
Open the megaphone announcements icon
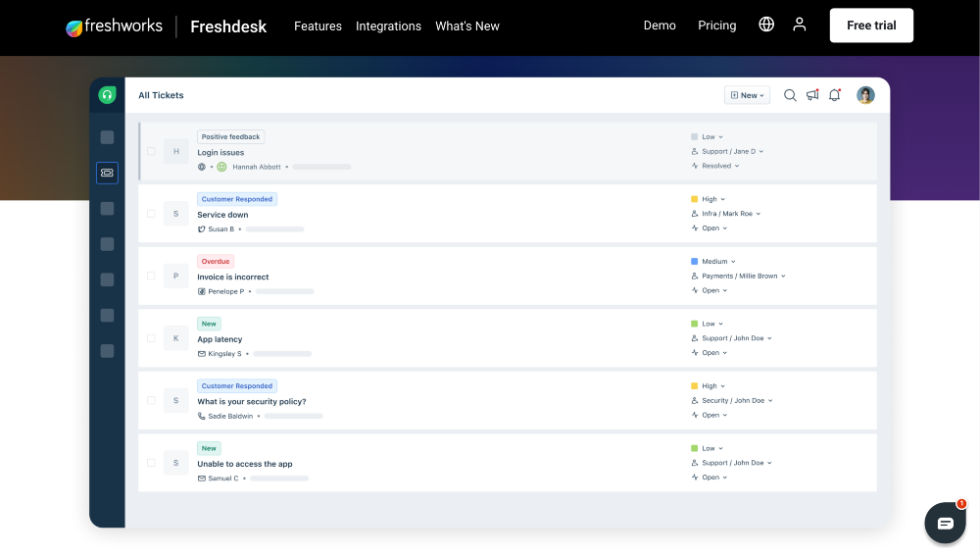pyautogui.click(x=812, y=95)
